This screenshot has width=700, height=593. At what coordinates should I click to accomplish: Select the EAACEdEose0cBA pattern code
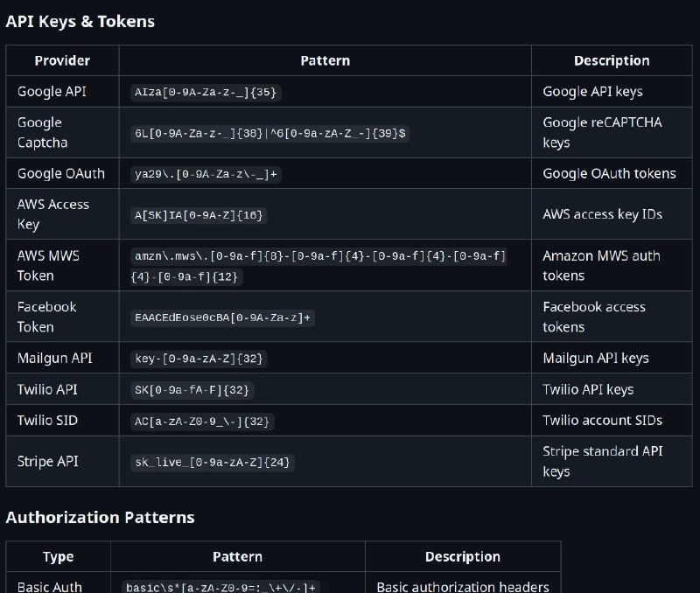click(x=223, y=317)
